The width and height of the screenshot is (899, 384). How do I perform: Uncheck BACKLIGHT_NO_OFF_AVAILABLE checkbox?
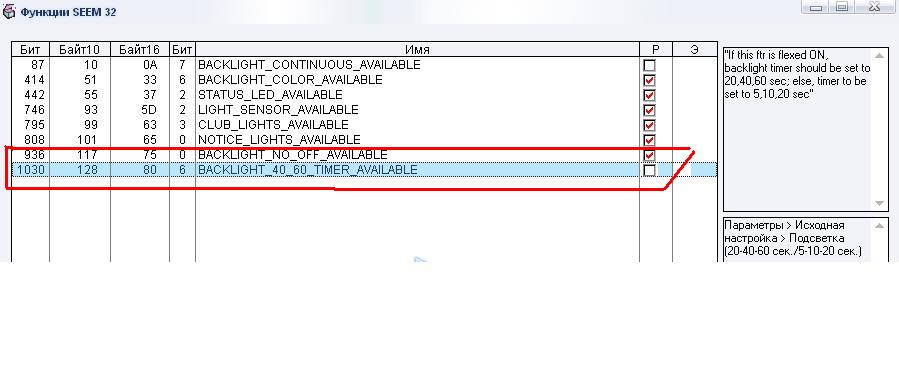pos(650,155)
